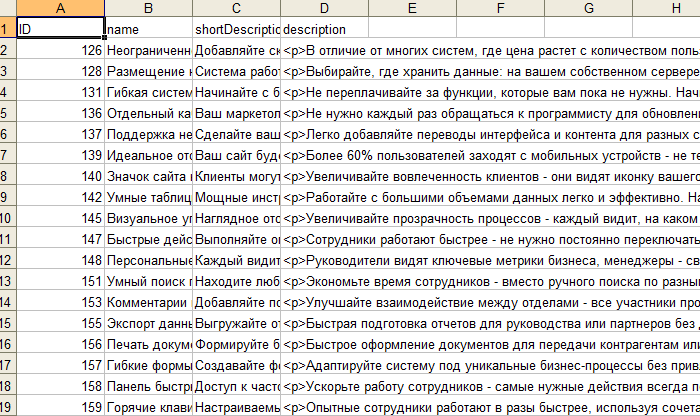Select the 'ID' header cell

tap(60, 30)
